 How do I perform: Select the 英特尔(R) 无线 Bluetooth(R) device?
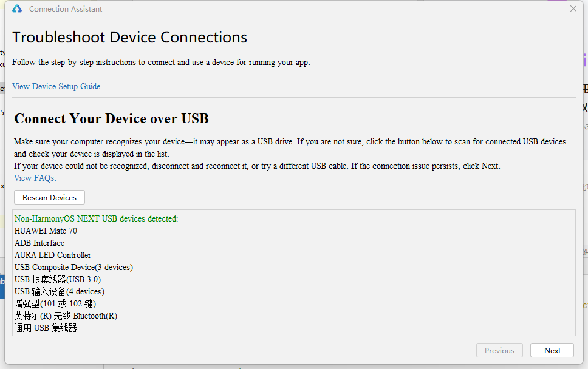(x=66, y=316)
